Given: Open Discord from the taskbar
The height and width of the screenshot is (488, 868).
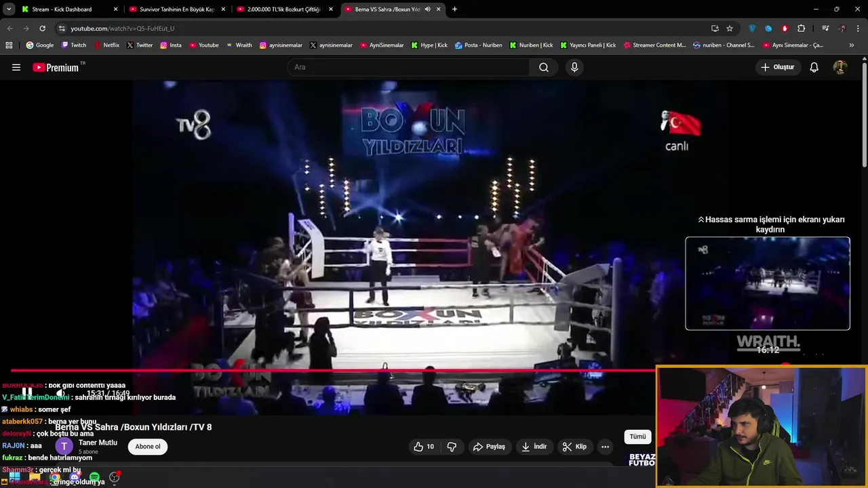Looking at the screenshot, I should [75, 477].
